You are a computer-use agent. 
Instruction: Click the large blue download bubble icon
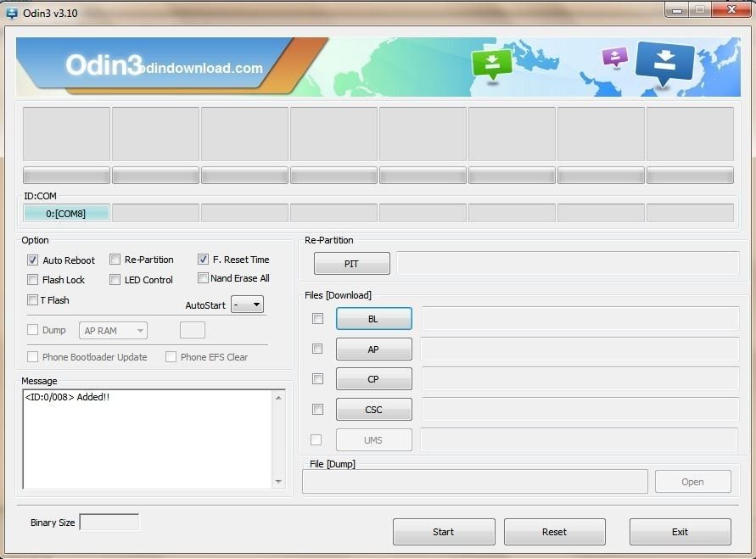(665, 64)
